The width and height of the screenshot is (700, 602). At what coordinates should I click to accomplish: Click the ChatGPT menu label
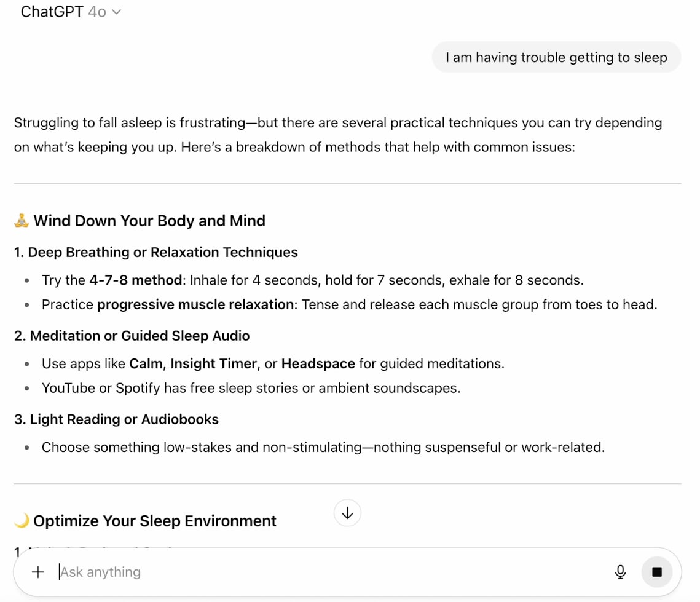pos(52,11)
